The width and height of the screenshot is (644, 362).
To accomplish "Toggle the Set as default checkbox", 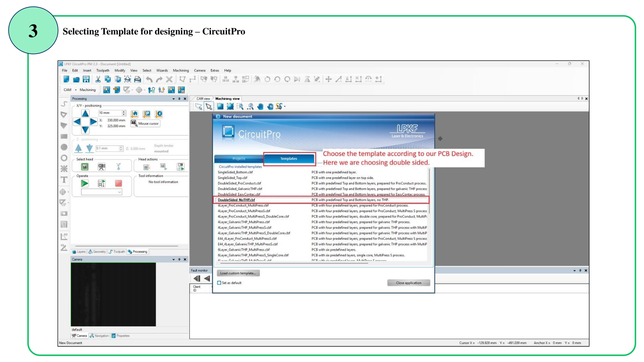I will tap(219, 283).
